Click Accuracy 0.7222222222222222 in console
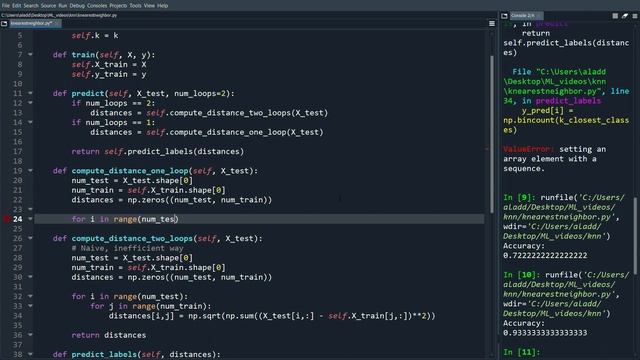 (x=545, y=251)
